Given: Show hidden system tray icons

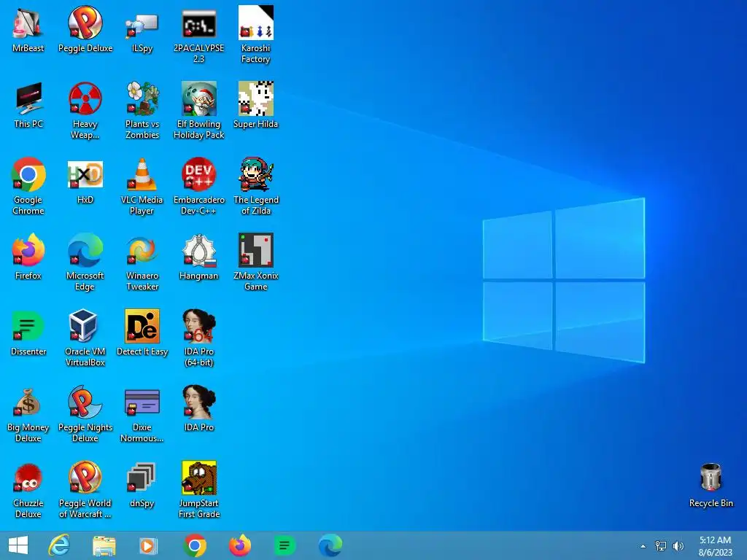Looking at the screenshot, I should 643,546.
